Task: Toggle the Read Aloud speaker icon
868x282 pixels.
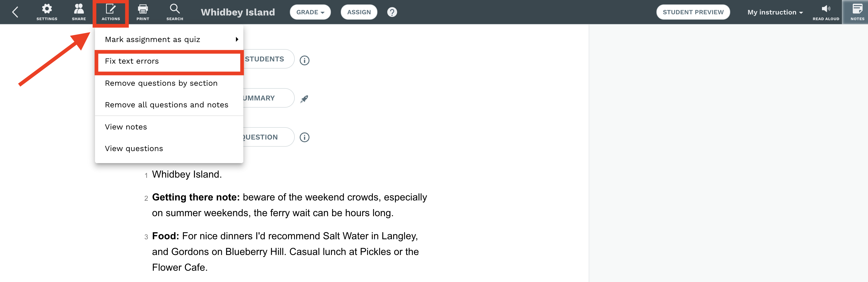Action: 825,9
